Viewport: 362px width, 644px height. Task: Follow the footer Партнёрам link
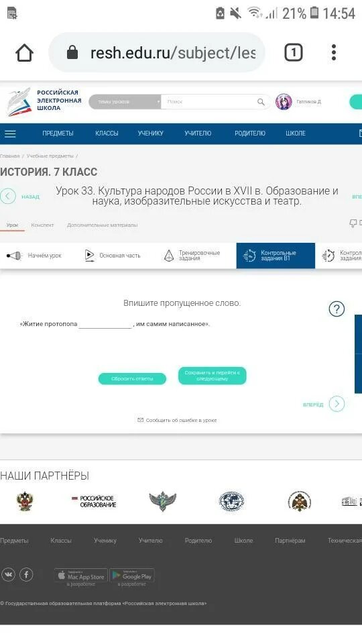coord(290,541)
